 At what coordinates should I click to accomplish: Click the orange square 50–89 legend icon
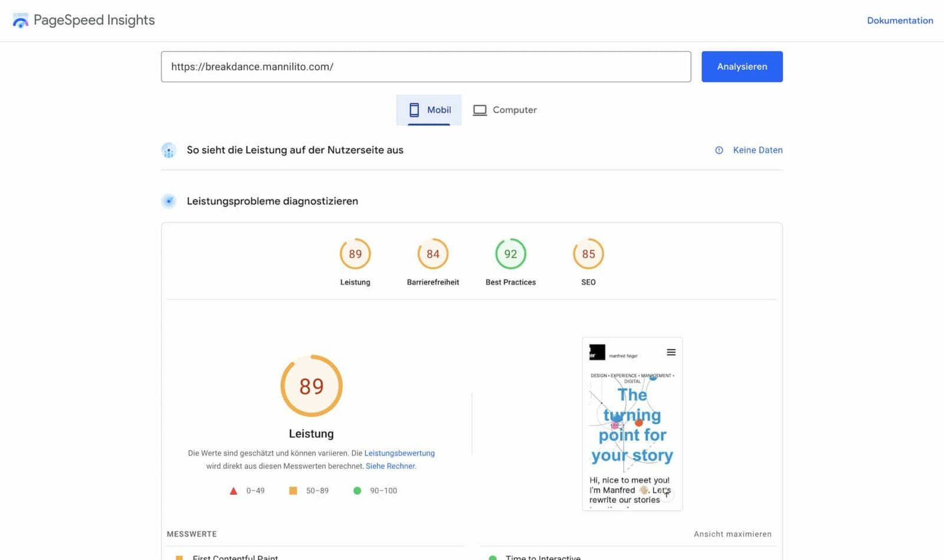click(x=293, y=490)
